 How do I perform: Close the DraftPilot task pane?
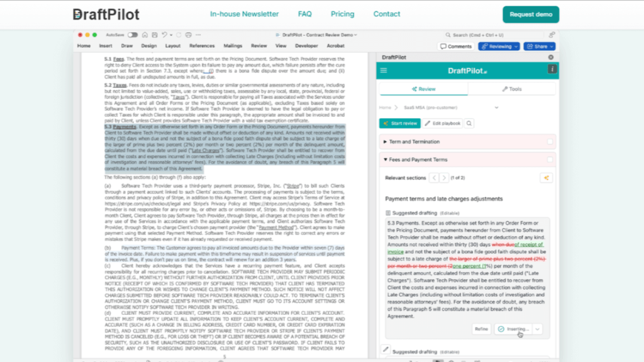[551, 57]
